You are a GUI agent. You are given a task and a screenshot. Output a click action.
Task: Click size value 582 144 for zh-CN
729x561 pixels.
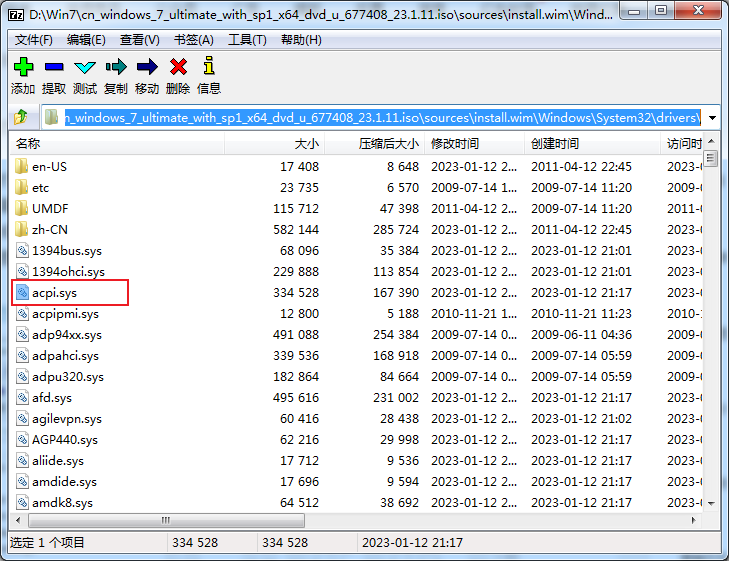click(x=296, y=230)
